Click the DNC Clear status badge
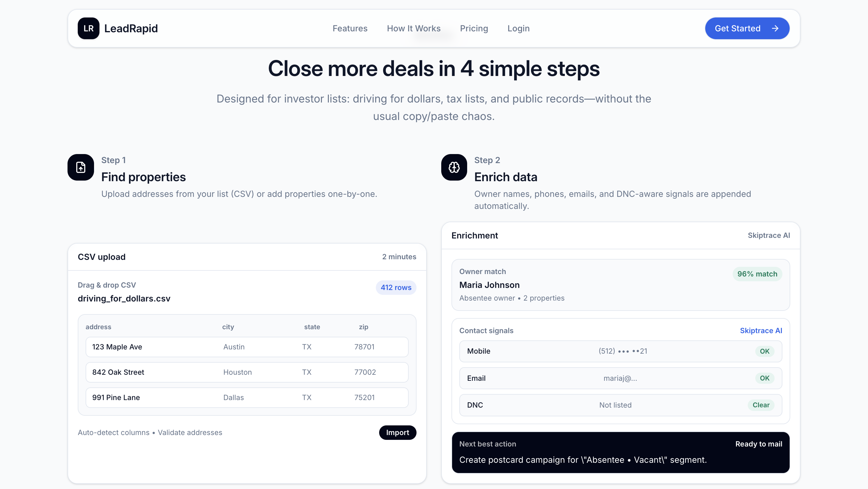This screenshot has height=489, width=868. (x=760, y=405)
